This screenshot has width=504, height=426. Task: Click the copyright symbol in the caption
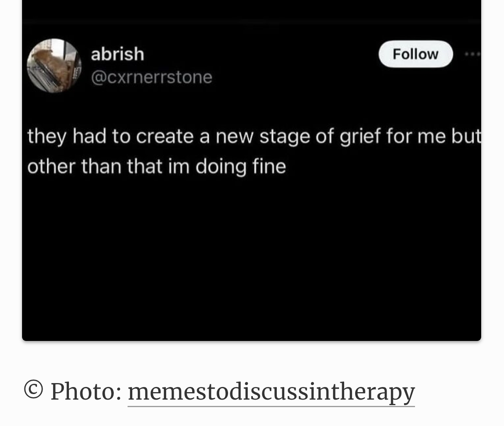(x=33, y=390)
